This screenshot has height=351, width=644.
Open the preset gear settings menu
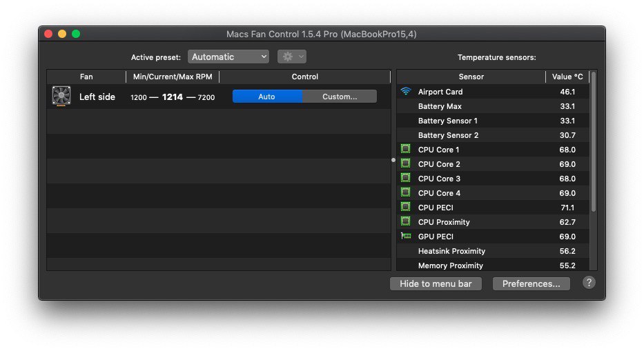(291, 57)
